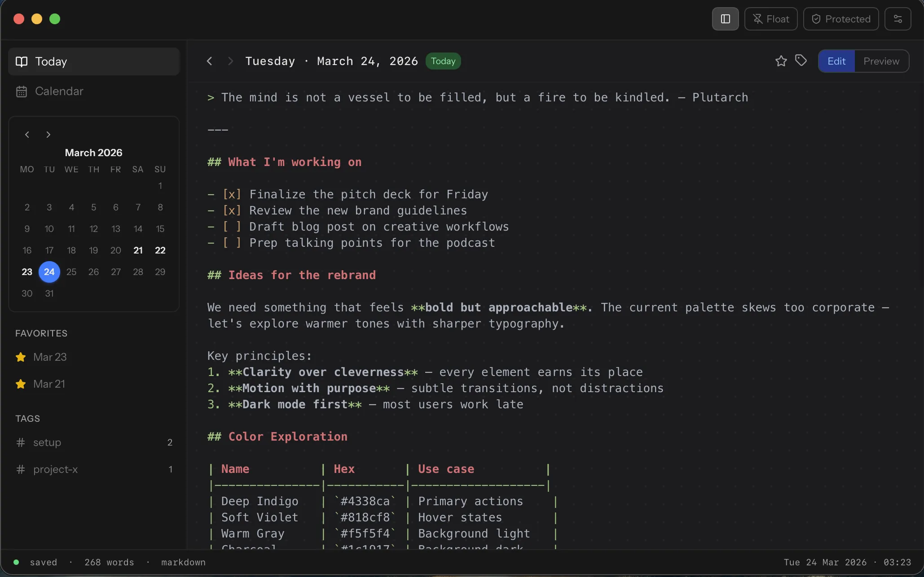Image resolution: width=924 pixels, height=577 pixels.
Task: Select the Edit tab
Action: pos(836,61)
